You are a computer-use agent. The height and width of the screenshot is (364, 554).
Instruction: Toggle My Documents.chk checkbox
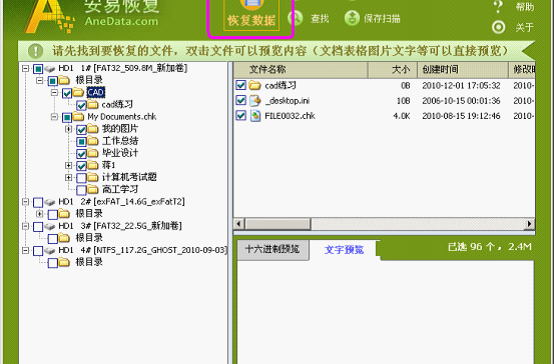pyautogui.click(x=67, y=117)
